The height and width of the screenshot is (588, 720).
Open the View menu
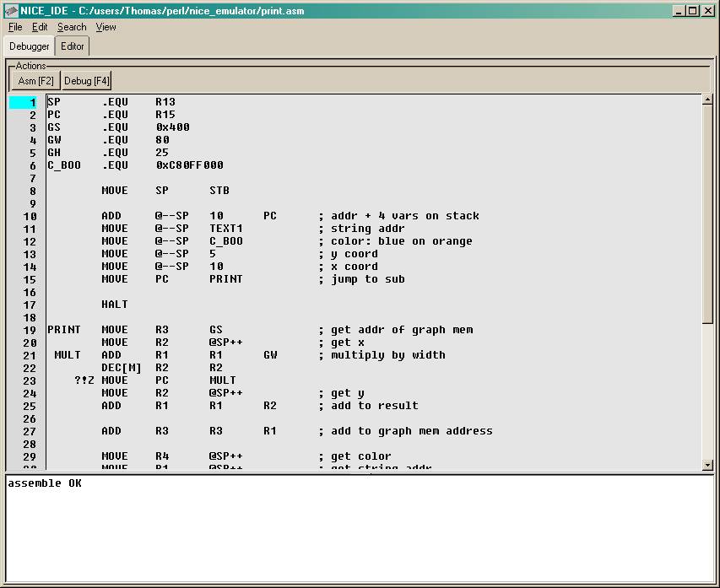click(x=106, y=27)
